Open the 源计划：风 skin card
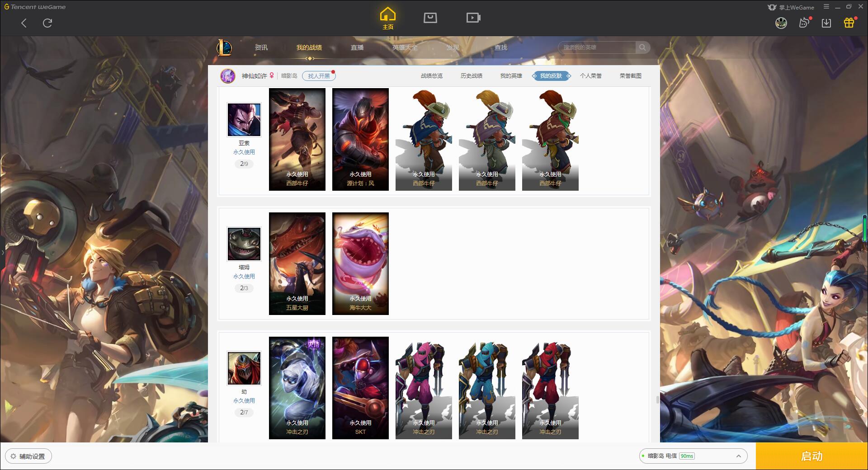 [360, 139]
